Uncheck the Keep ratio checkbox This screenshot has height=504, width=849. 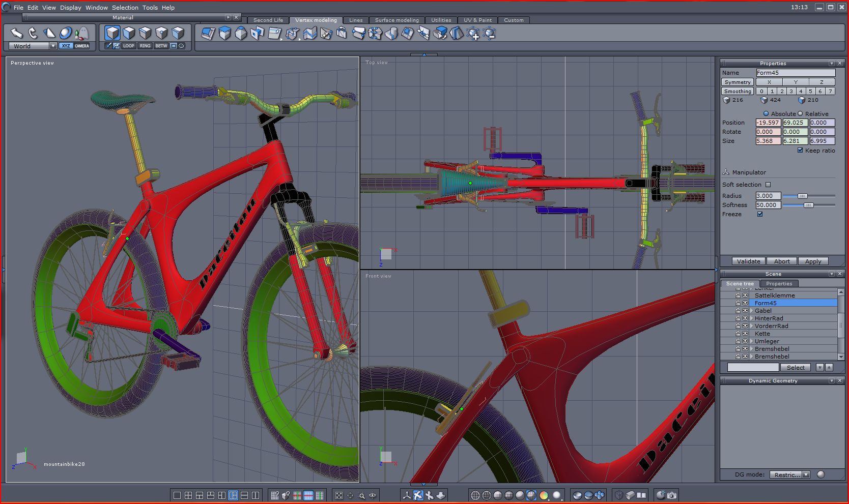pos(800,151)
